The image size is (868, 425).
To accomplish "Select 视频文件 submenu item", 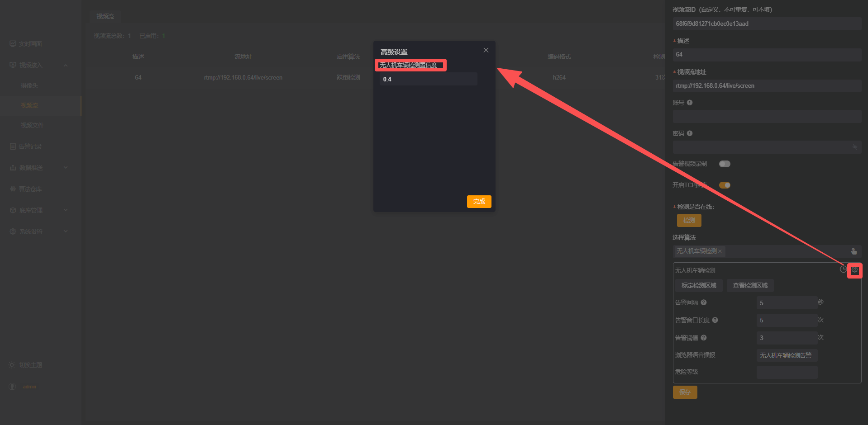I will click(x=32, y=125).
